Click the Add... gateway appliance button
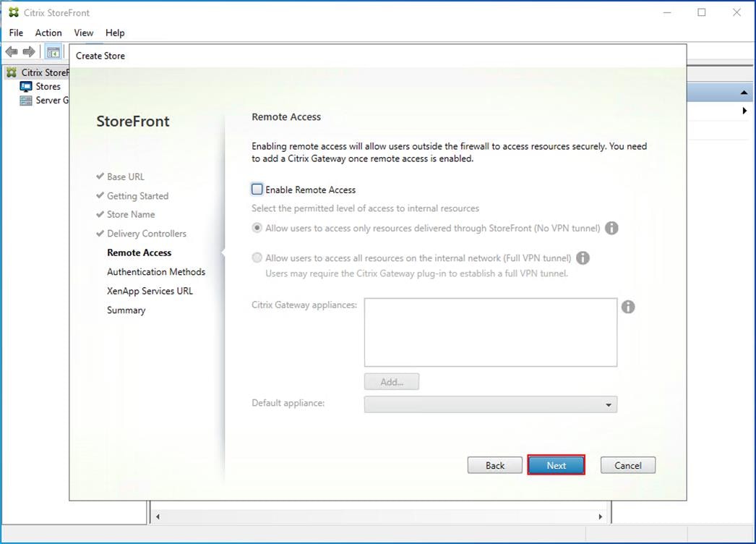756x544 pixels. click(x=392, y=382)
